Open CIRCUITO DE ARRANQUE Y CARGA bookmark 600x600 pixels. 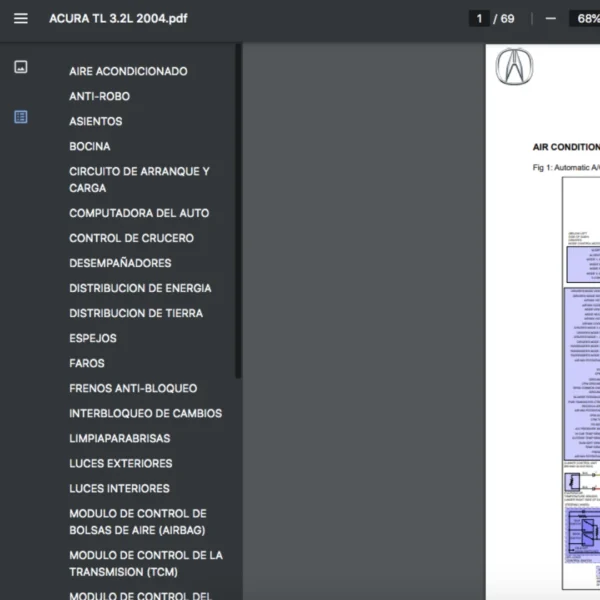tap(139, 179)
